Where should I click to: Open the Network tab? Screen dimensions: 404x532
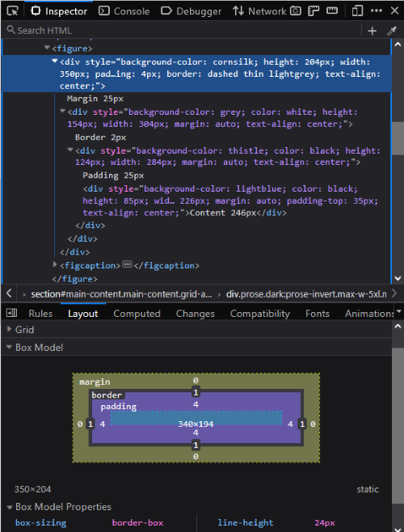point(259,11)
